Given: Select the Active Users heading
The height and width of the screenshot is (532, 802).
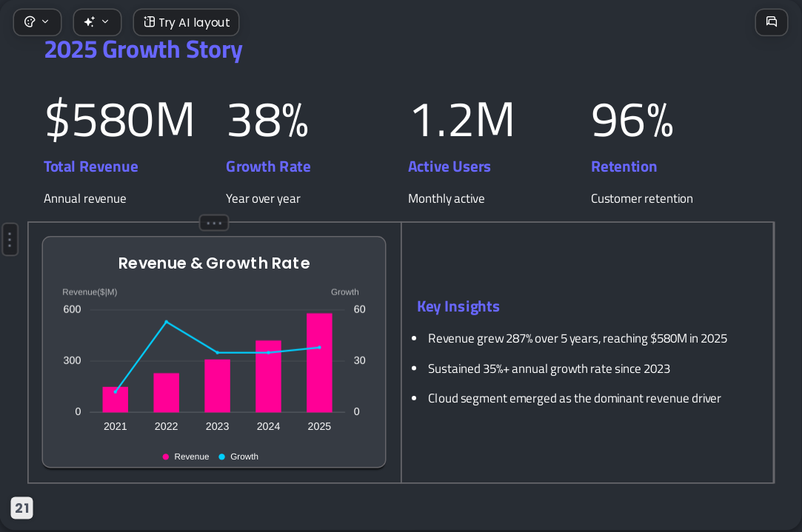Looking at the screenshot, I should [x=449, y=166].
